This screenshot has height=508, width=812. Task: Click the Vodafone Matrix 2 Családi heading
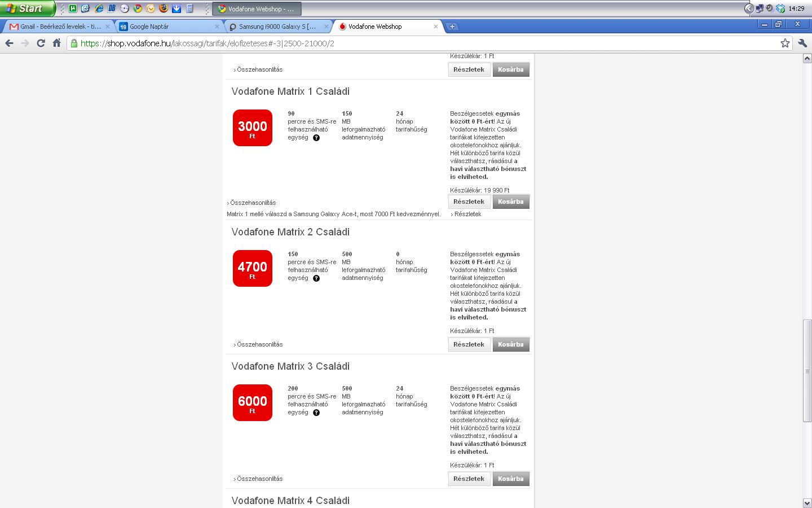click(290, 232)
